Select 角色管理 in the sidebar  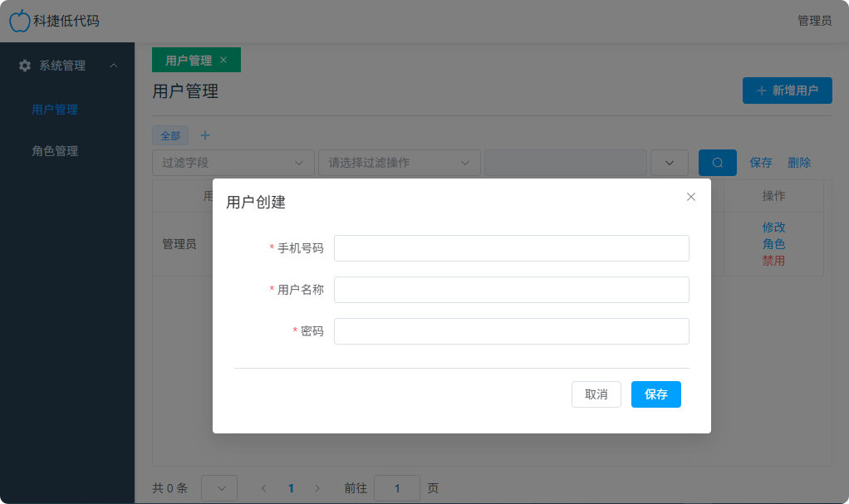[55, 151]
